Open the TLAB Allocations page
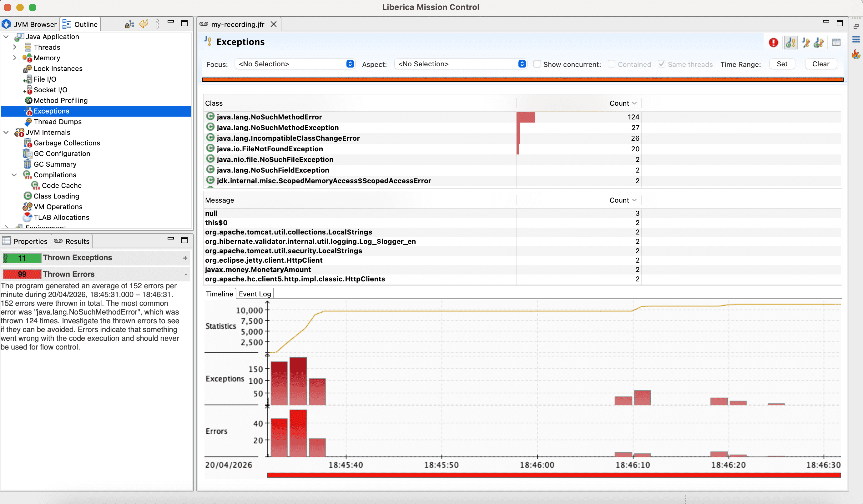The width and height of the screenshot is (863, 504). click(56, 217)
